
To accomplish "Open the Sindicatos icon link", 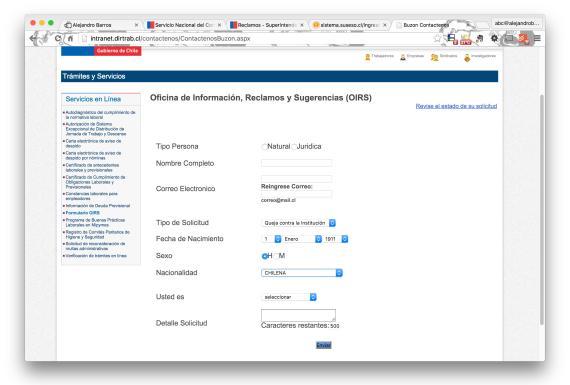I will [444, 57].
